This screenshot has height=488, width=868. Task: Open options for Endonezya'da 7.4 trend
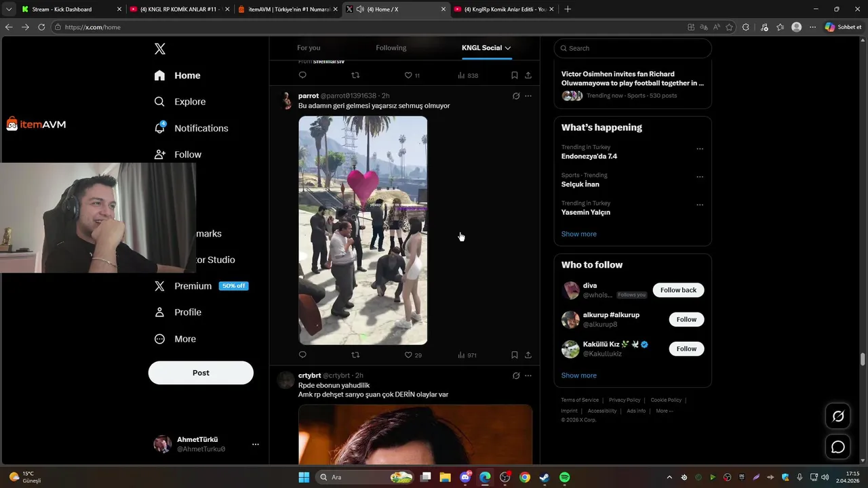[x=700, y=149]
